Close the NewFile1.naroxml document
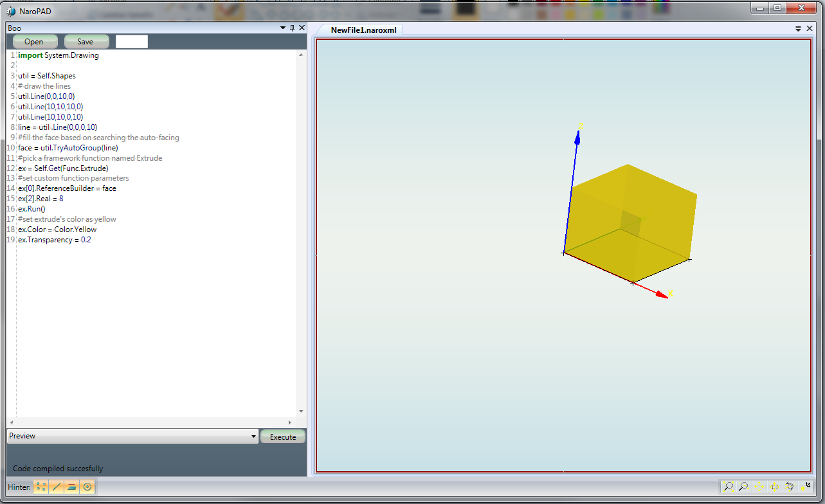This screenshot has height=504, width=825. point(810,29)
